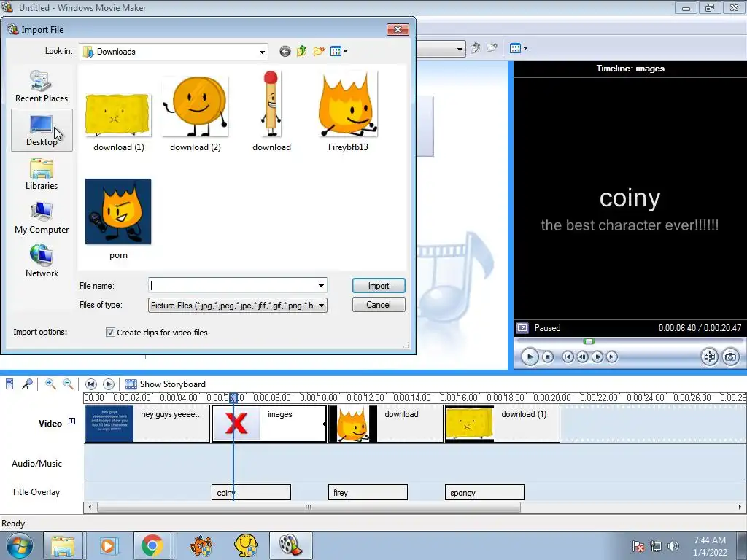Click Narrate Timeline microphone icon

[x=27, y=384]
